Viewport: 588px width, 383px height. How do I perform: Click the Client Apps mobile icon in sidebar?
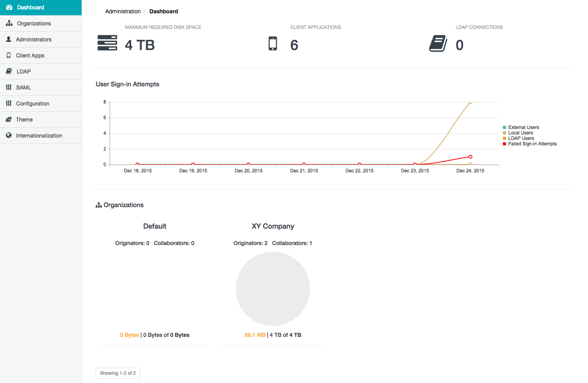(9, 55)
